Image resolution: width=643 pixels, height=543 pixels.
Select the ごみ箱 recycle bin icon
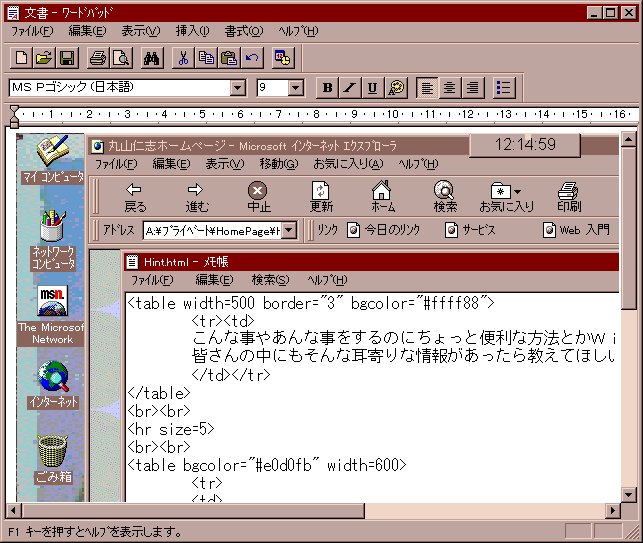coord(53,460)
